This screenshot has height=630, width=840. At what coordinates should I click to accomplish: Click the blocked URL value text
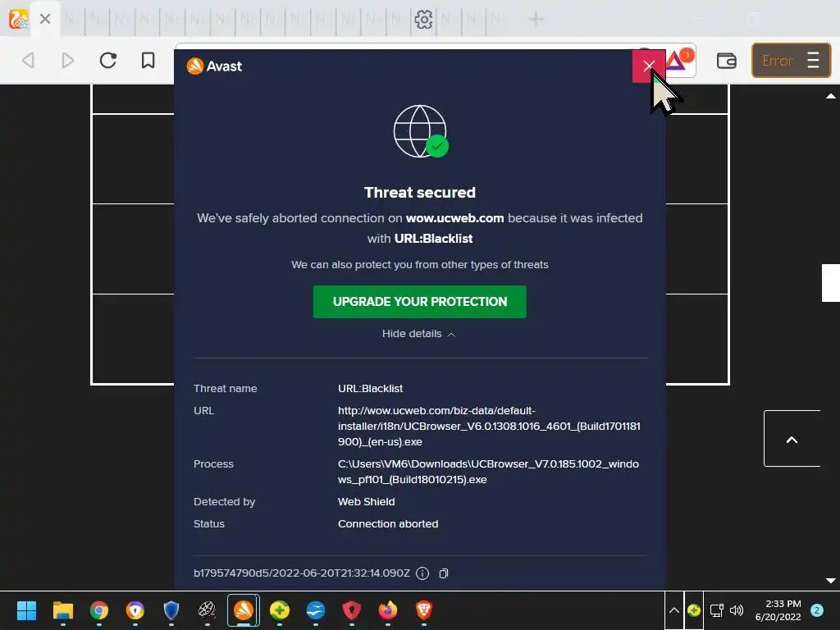[489, 427]
